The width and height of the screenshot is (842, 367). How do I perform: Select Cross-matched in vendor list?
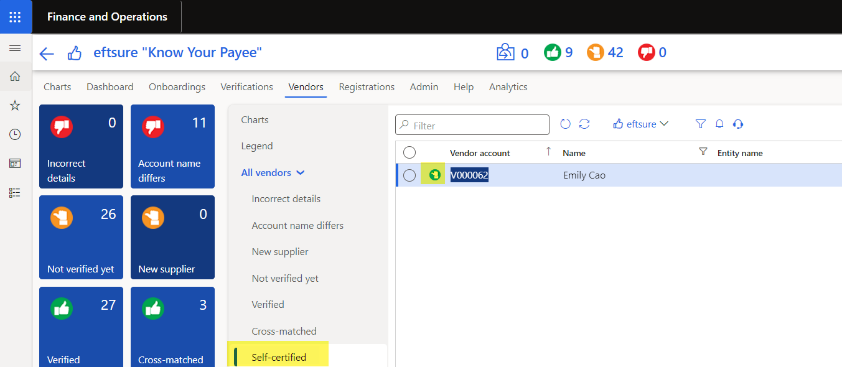tap(284, 331)
